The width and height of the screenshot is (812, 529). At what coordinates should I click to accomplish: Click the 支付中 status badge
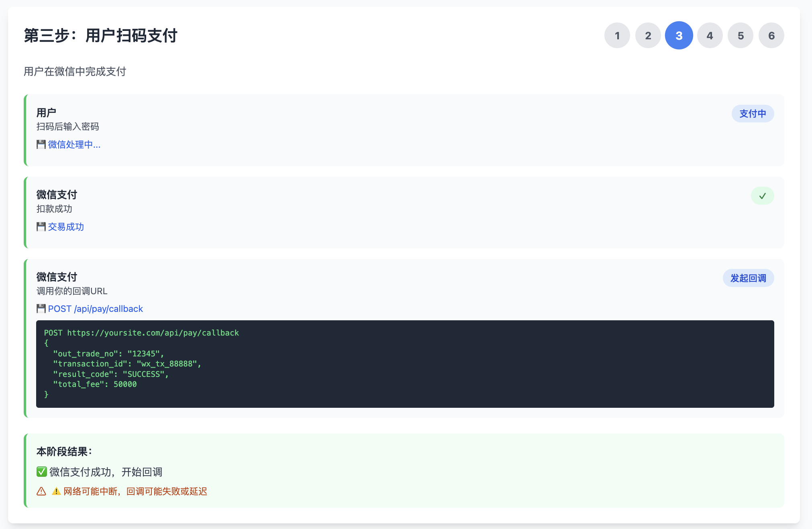pyautogui.click(x=753, y=114)
